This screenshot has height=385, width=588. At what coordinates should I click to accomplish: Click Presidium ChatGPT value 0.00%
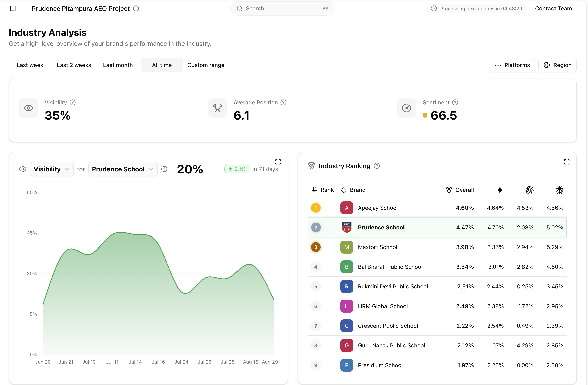point(525,365)
